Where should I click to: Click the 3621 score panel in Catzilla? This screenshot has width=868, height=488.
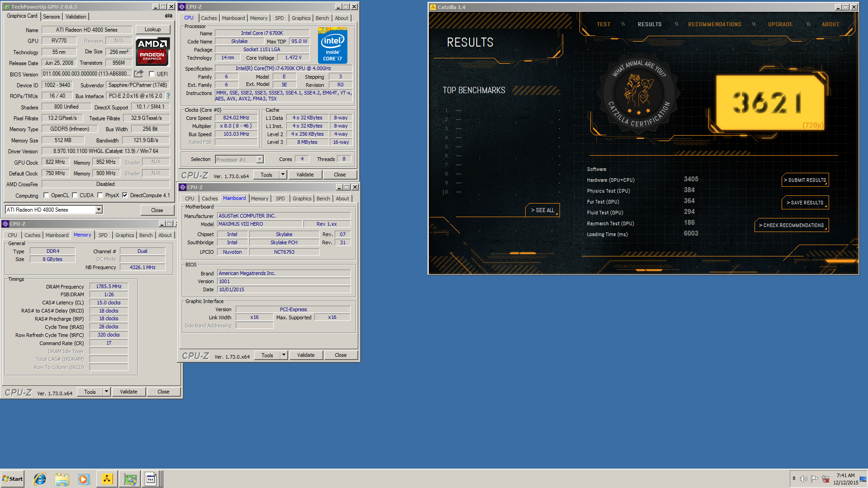tap(769, 103)
